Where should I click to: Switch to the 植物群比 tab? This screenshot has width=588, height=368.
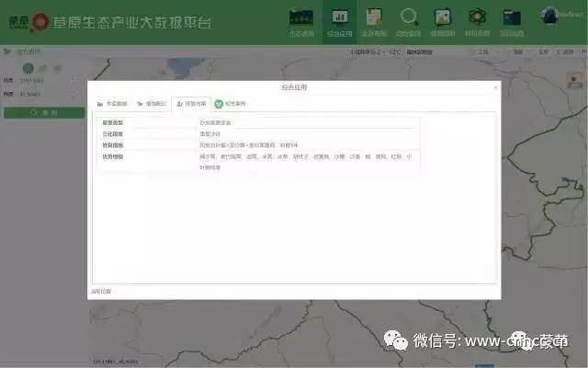coord(152,104)
